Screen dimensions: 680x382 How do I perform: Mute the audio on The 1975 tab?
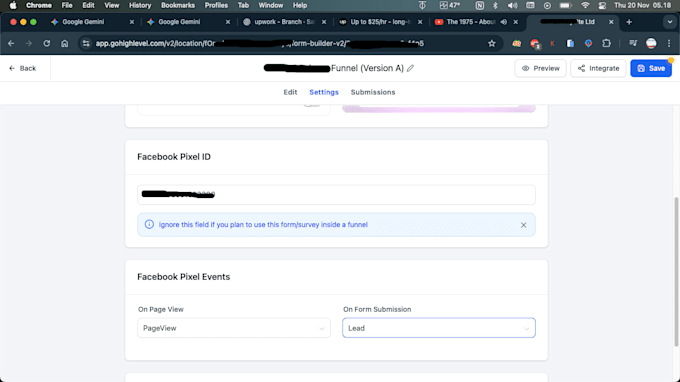pos(503,22)
